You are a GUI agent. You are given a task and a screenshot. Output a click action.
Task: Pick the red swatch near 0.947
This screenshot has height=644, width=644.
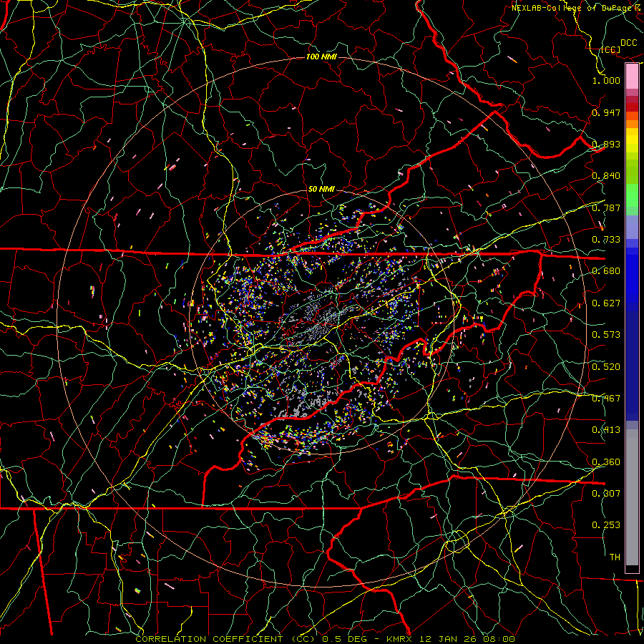point(632,107)
